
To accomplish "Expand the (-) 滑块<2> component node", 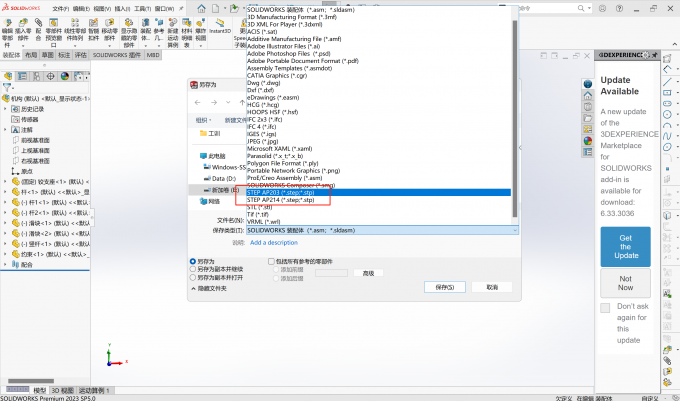I will point(5,233).
